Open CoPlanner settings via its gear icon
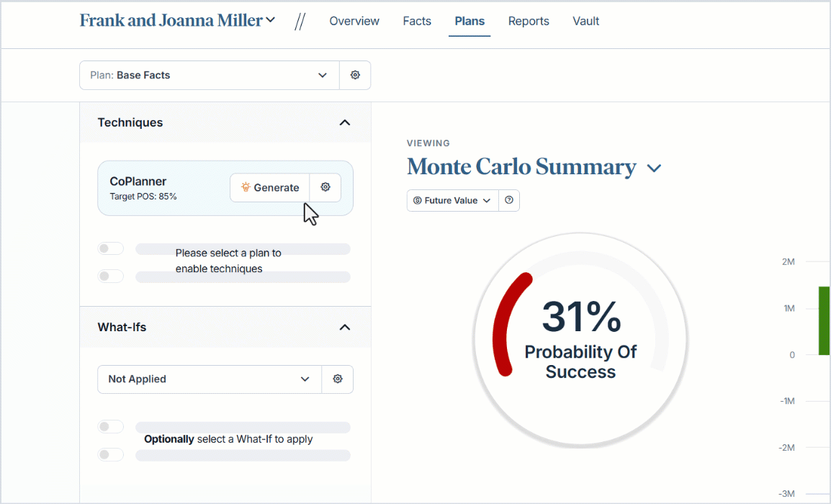 point(325,187)
